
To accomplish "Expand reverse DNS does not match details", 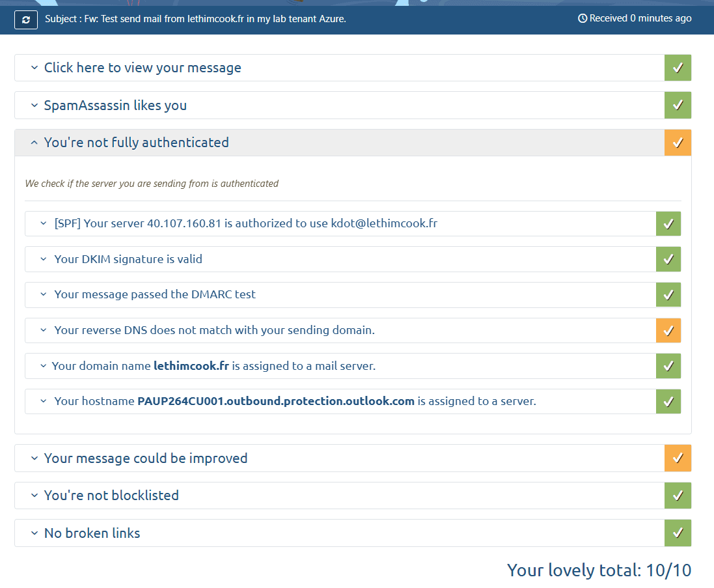I will (x=214, y=331).
